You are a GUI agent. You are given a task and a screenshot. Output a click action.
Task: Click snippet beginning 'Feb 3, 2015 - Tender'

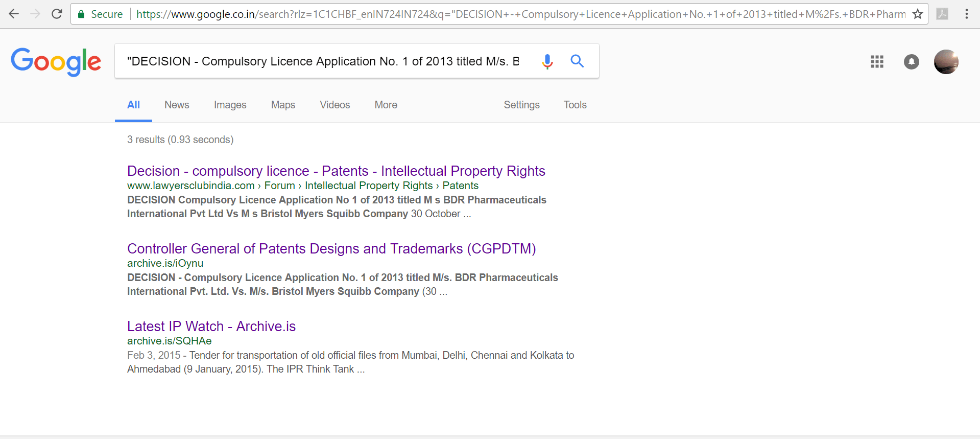click(x=350, y=362)
